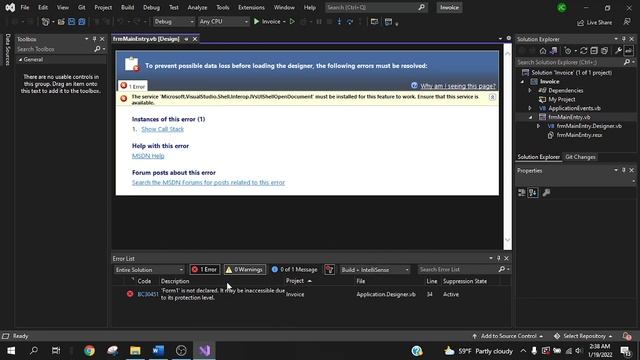The height and width of the screenshot is (360, 640).
Task: Click Show All Files icon in Solution Explorer
Action: pos(604,51)
